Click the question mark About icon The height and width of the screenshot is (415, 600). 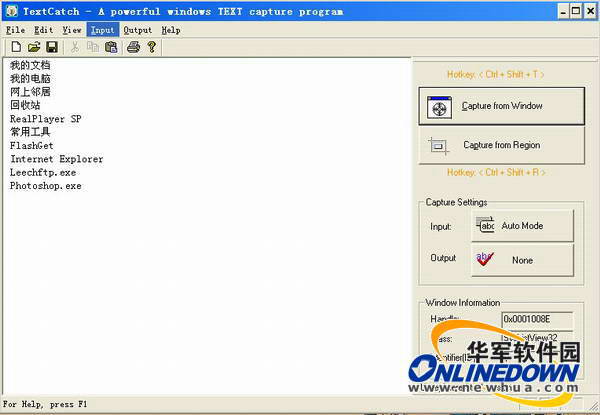click(x=152, y=47)
